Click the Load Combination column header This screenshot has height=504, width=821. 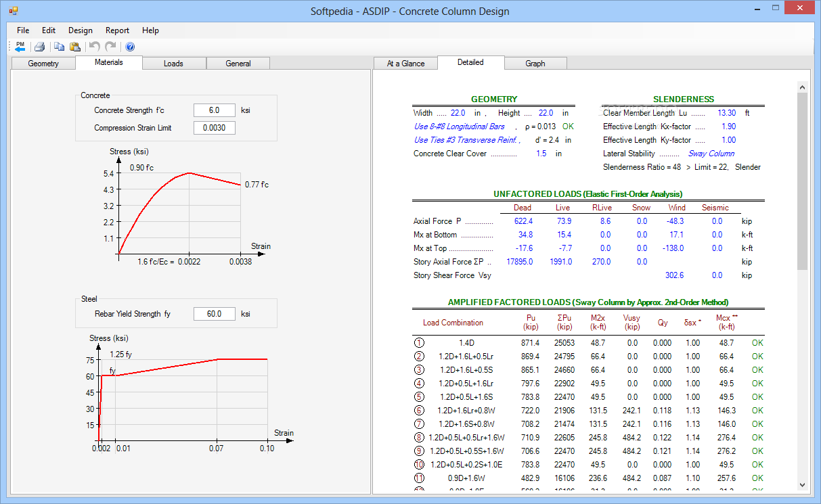453,323
